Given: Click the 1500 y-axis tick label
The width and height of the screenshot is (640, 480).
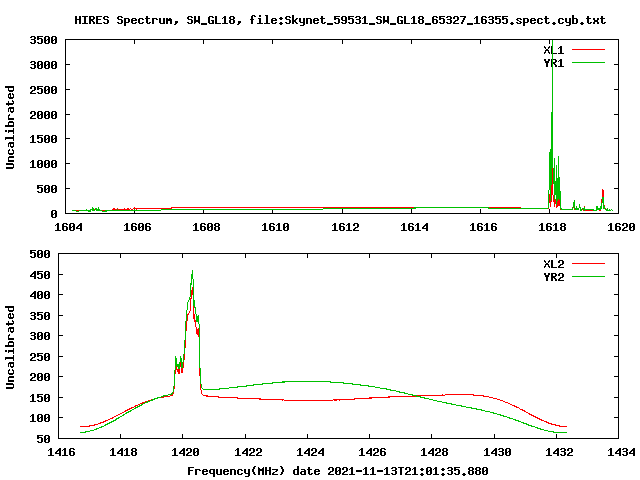Looking at the screenshot, I should tap(43, 140).
